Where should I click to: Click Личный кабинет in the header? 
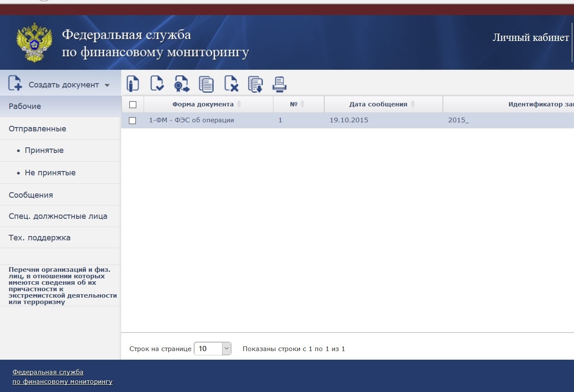coord(531,37)
